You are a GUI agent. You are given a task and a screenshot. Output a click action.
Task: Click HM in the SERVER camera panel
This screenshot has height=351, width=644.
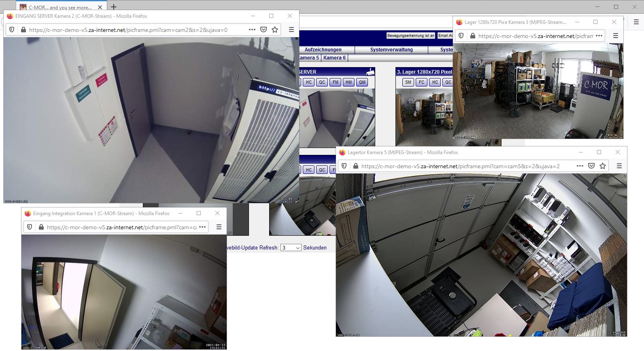click(349, 82)
